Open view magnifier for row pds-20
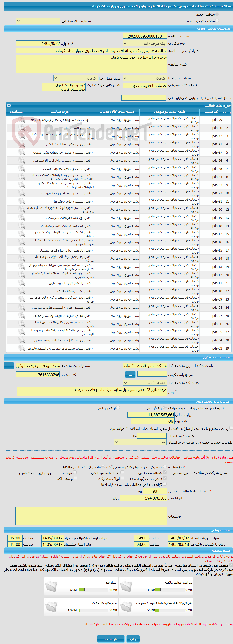233x644 pixels. pos(21,210)
